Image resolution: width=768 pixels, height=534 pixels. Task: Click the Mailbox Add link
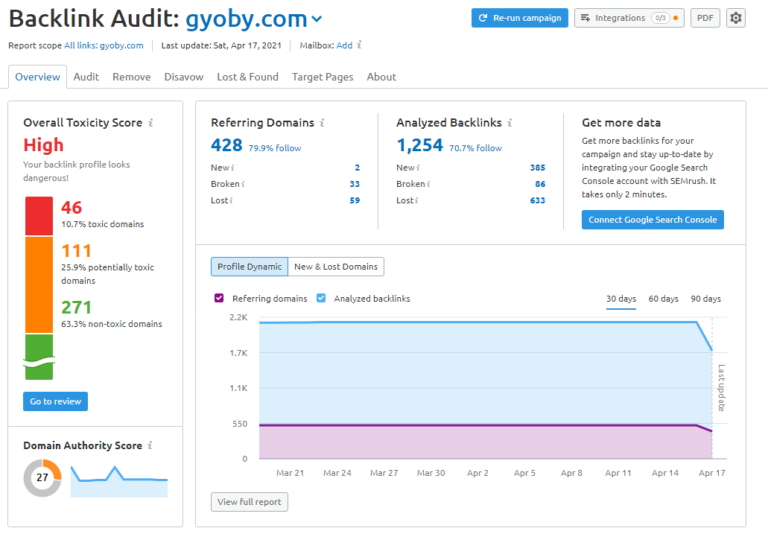[x=344, y=46]
